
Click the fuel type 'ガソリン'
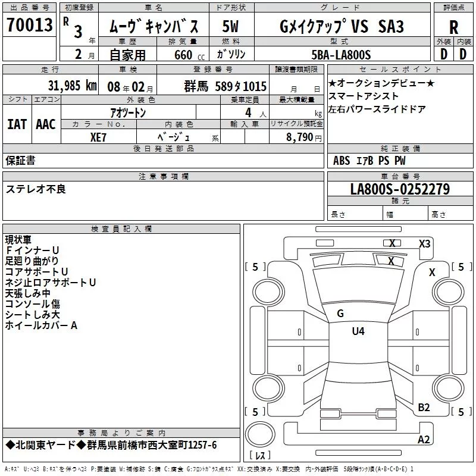[231, 54]
